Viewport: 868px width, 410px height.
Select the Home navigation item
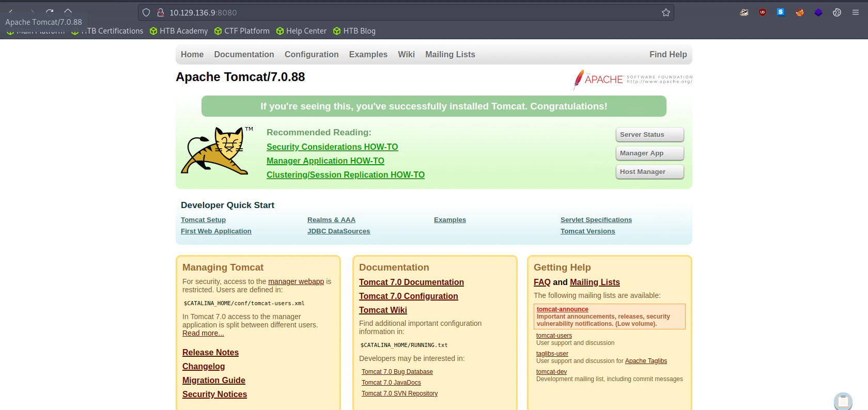point(192,54)
